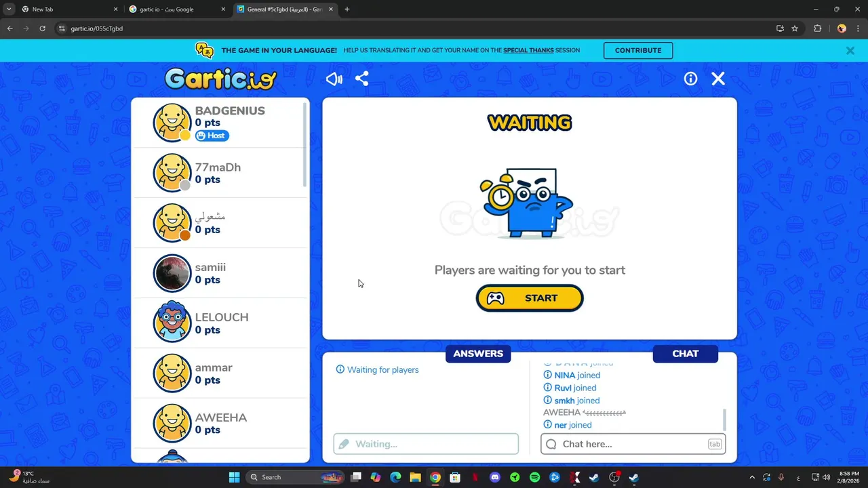View site information icon
This screenshot has width=868, height=488.
coord(61,28)
